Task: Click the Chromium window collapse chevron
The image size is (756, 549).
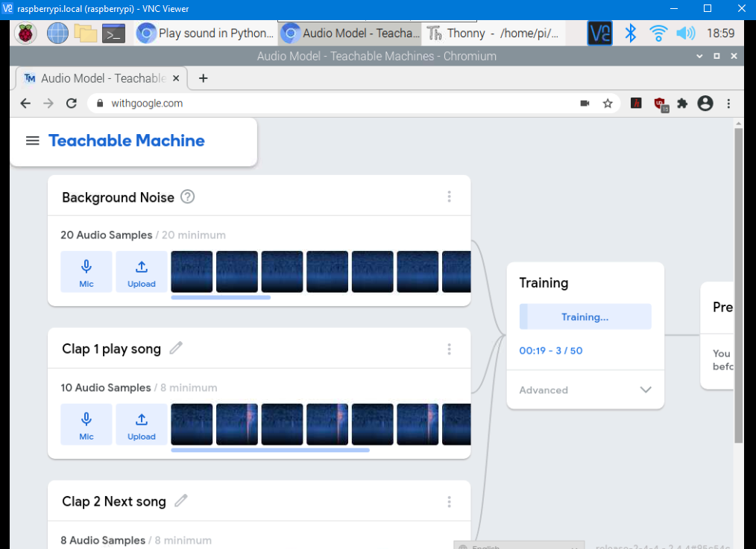Action: tap(699, 57)
